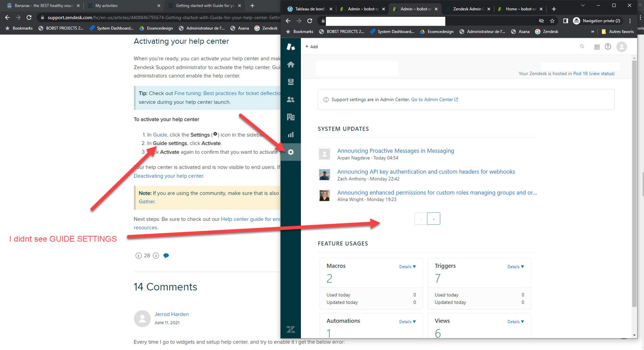
Task: Open the help question-mark icon
Action: tap(608, 46)
